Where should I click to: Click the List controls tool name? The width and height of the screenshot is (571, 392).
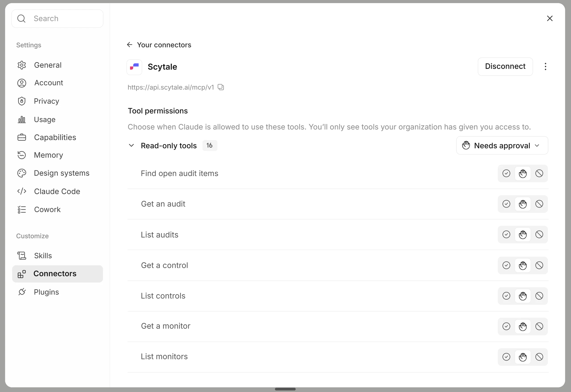tap(163, 296)
